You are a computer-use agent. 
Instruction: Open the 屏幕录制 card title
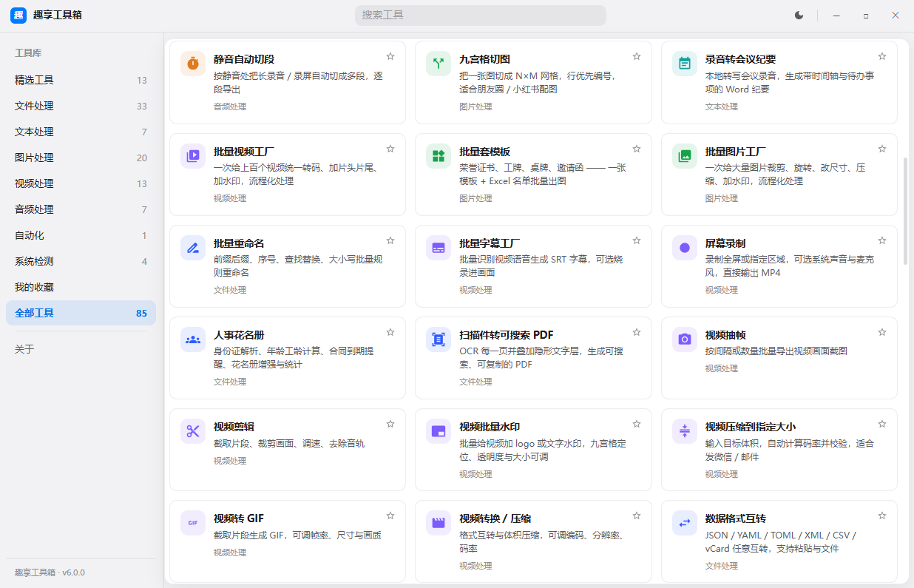click(x=725, y=243)
